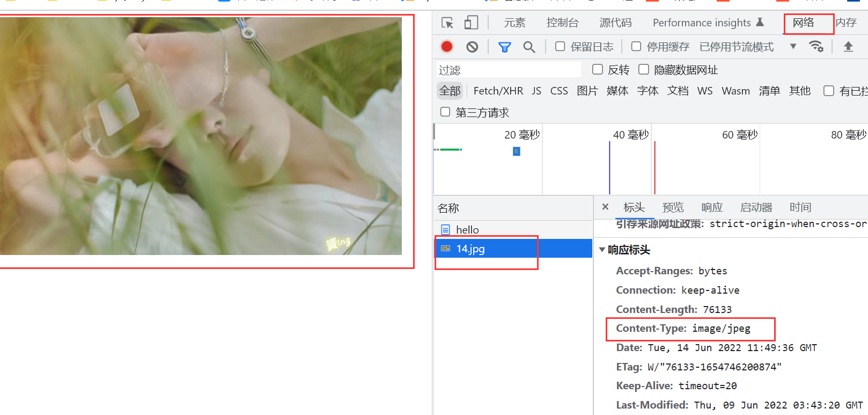The height and width of the screenshot is (415, 868).
Task: Collapse the 响应标头 section
Action: tap(602, 250)
